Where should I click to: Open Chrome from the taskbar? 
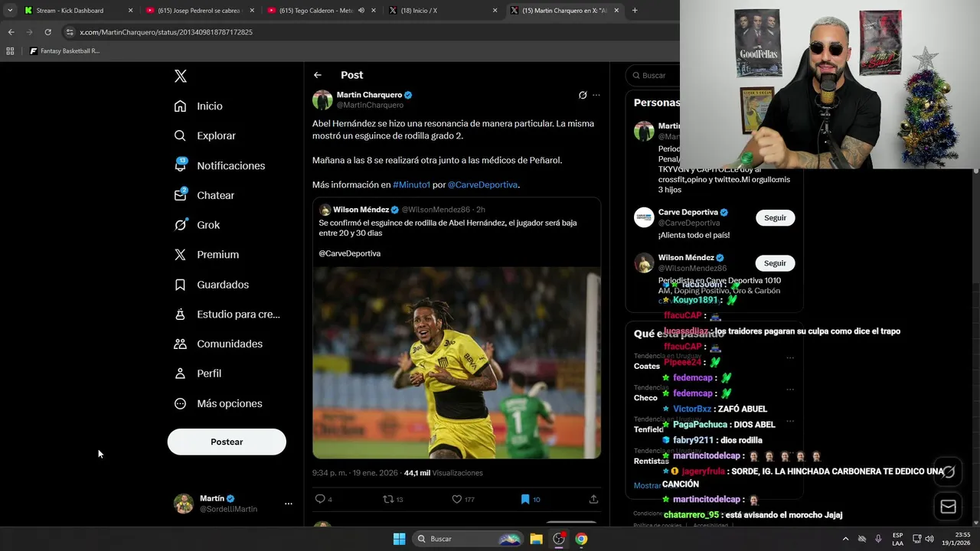point(581,539)
